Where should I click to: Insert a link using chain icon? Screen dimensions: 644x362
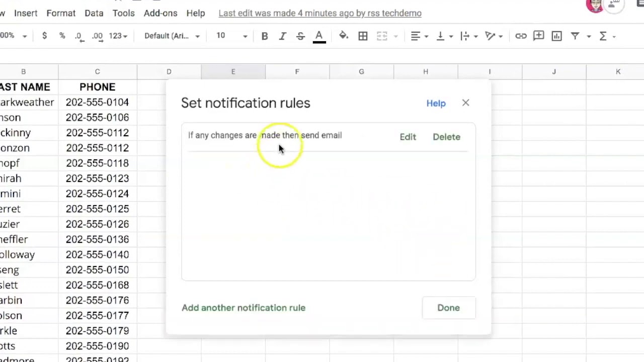click(x=521, y=36)
